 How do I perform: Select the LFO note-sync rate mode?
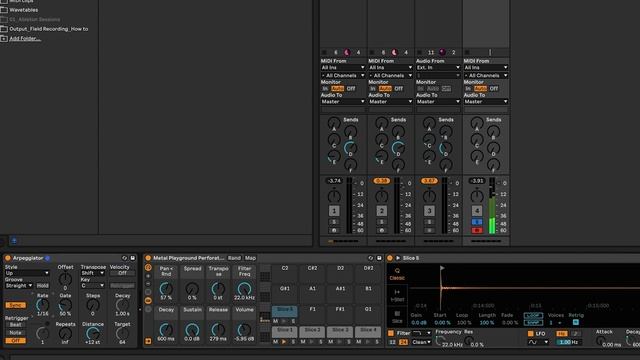tap(575, 333)
